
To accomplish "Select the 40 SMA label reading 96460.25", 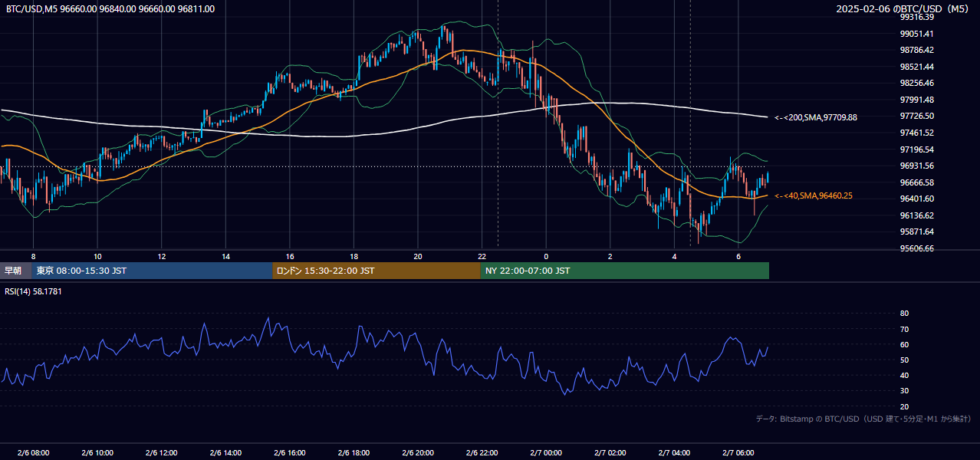I will point(814,195).
